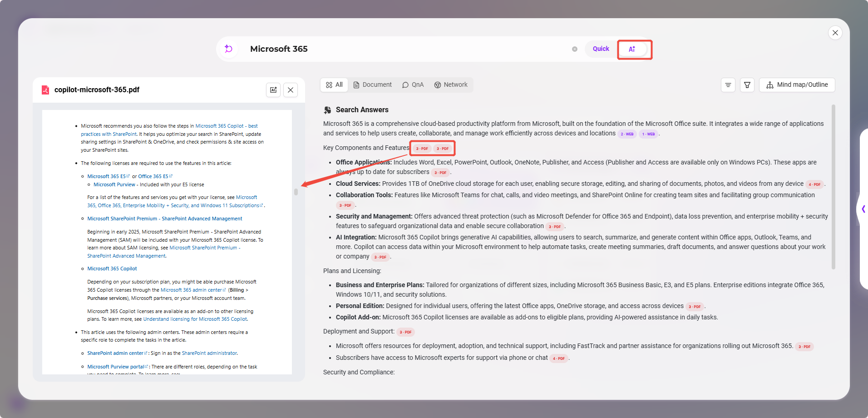
Task: Click the 4 · PDF citation after phone or chat
Action: (x=559, y=358)
